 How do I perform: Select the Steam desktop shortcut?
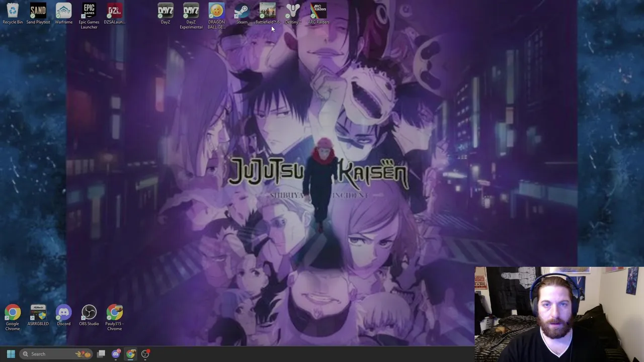pos(242,14)
